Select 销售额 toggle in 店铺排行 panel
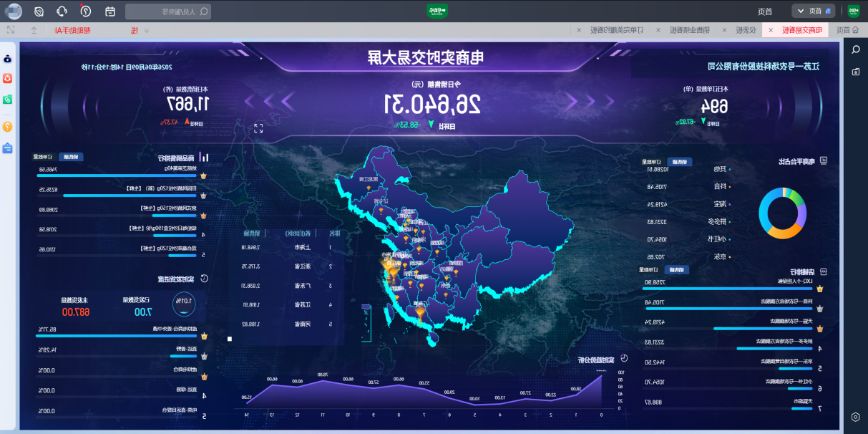868x434 pixels. pyautogui.click(x=676, y=270)
